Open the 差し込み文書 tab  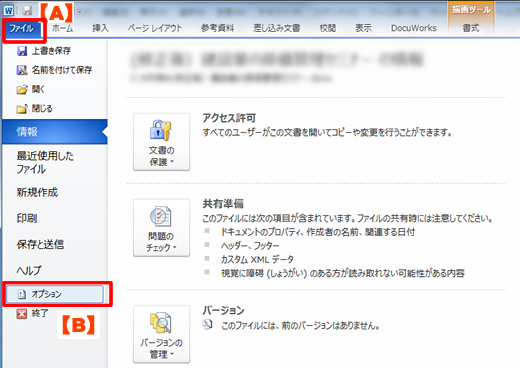(x=277, y=28)
